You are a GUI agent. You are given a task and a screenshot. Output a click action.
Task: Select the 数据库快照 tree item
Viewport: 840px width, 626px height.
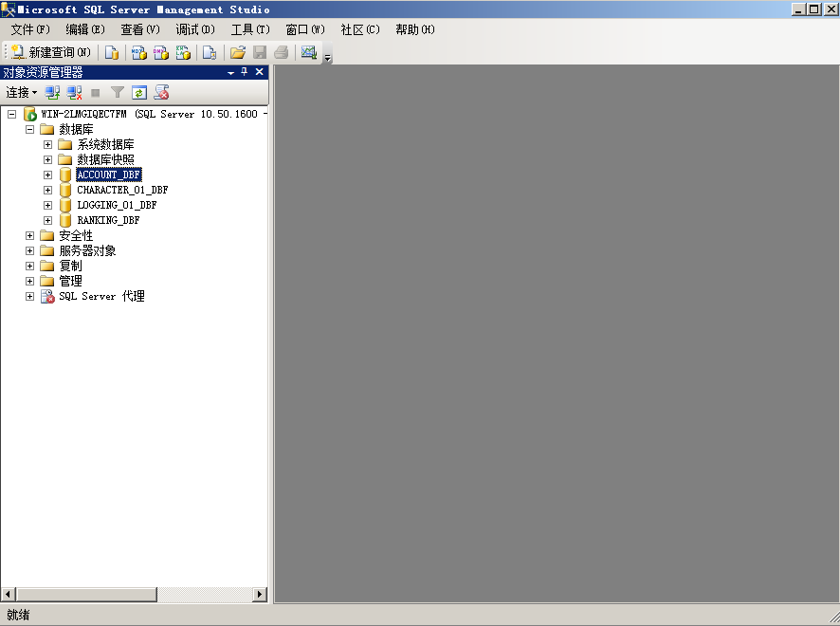(x=105, y=159)
